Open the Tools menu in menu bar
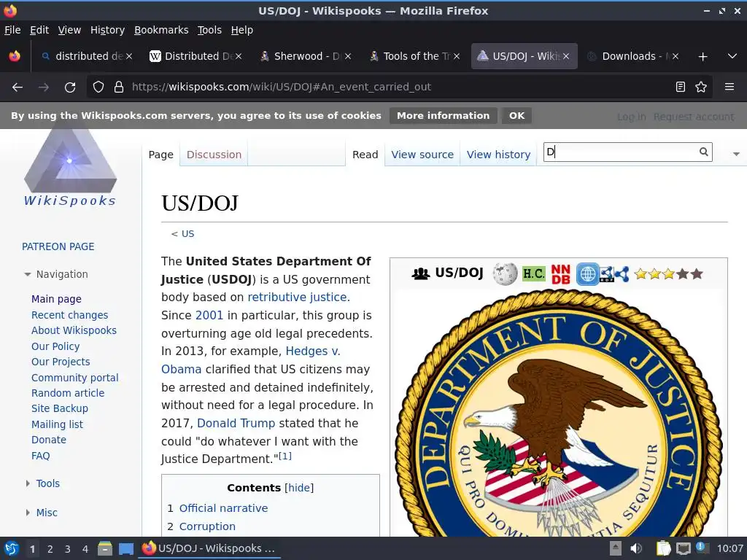Image resolution: width=747 pixels, height=560 pixels. tap(209, 30)
